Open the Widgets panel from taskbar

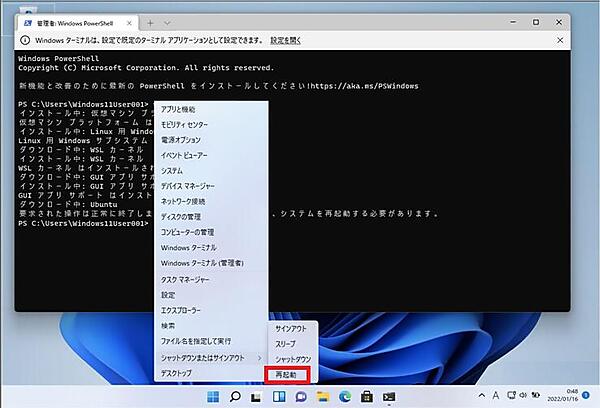tap(279, 397)
